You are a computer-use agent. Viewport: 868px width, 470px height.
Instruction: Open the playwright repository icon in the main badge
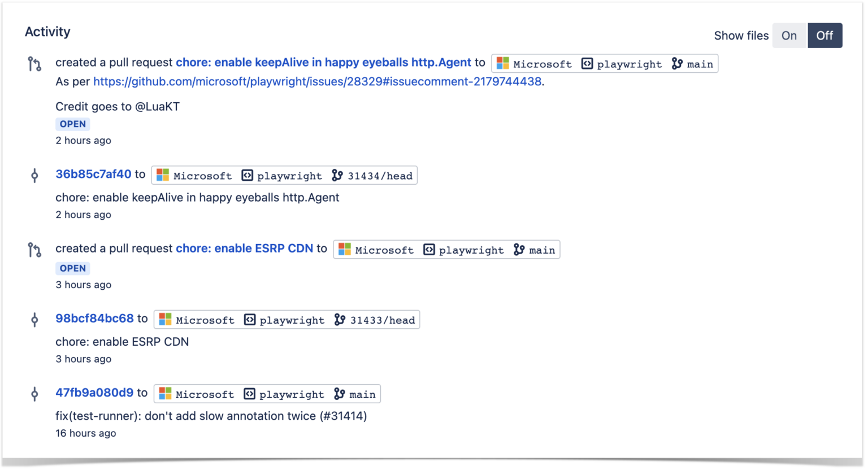coord(588,64)
